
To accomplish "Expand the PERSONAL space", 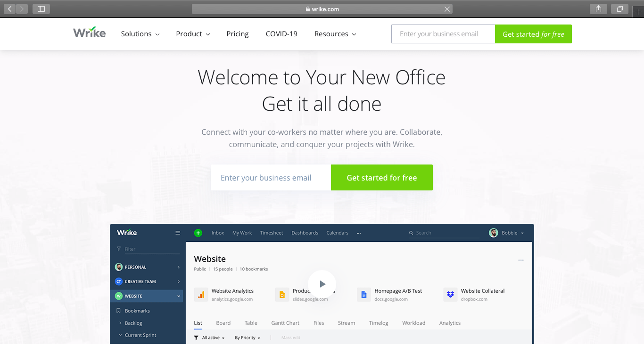I will click(179, 267).
